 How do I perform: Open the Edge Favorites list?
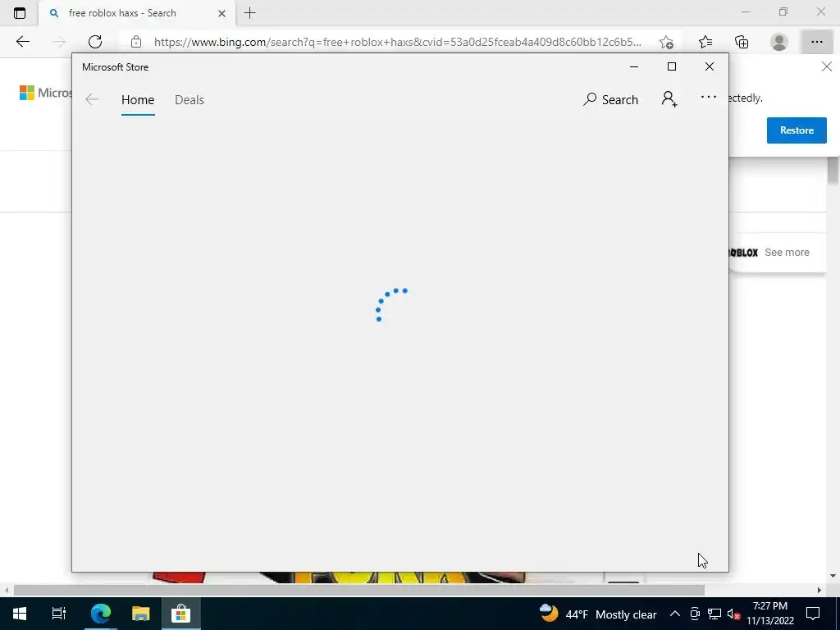pyautogui.click(x=705, y=42)
